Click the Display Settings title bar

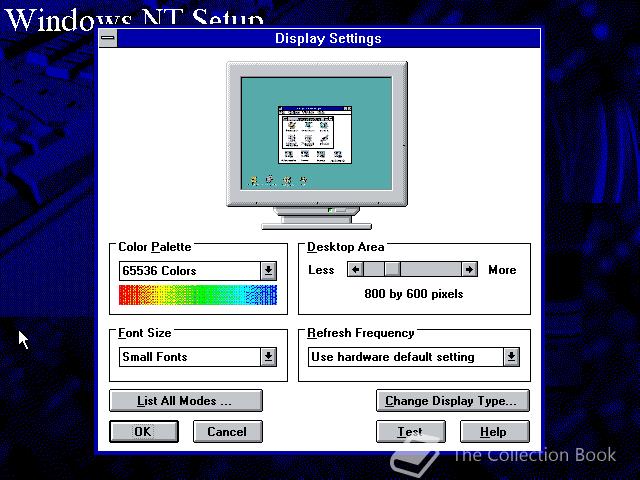click(329, 38)
